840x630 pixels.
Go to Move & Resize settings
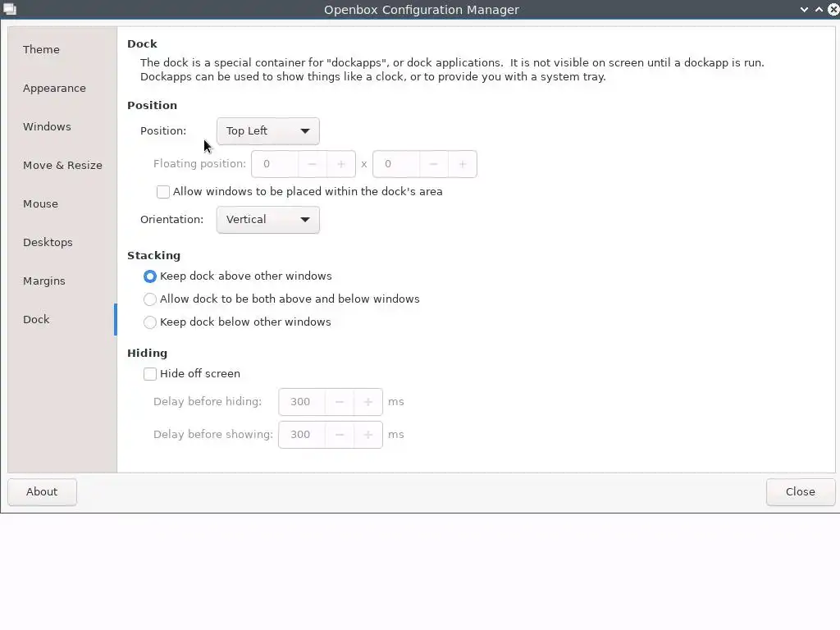62,165
